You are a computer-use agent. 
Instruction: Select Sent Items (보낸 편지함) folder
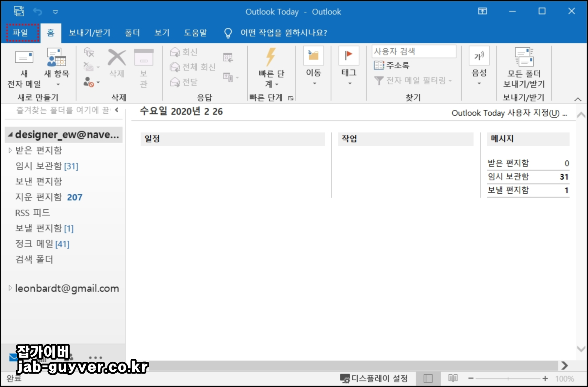(39, 181)
